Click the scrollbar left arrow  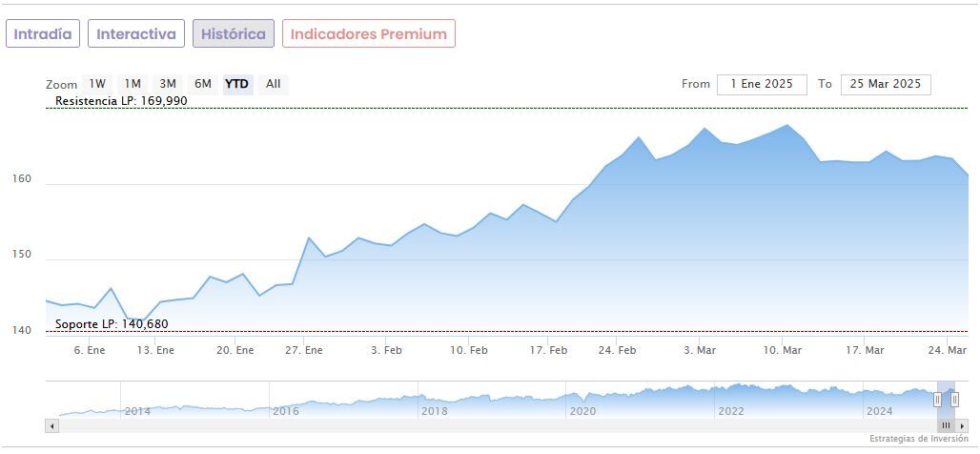click(x=51, y=425)
